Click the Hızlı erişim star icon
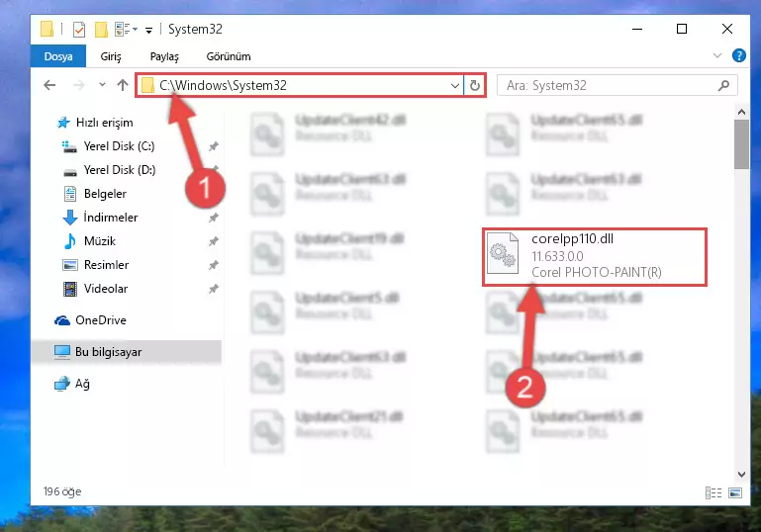The width and height of the screenshot is (761, 532). point(63,123)
